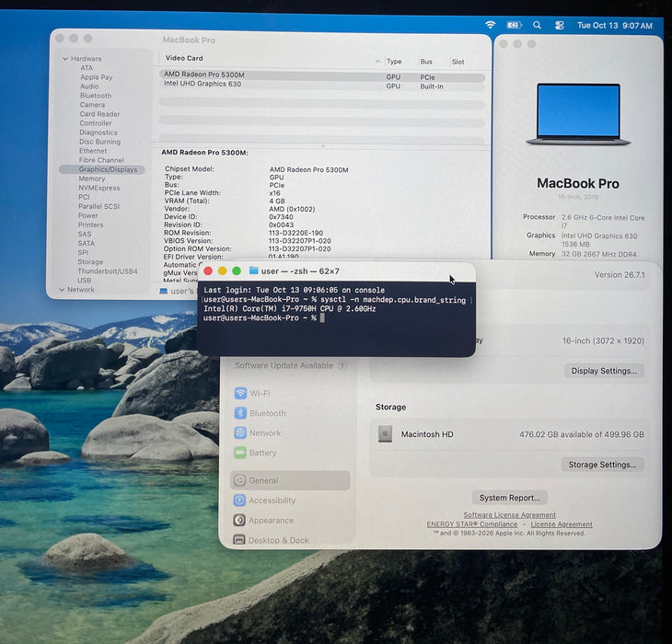Select Appearance icon in Settings sidebar

click(x=239, y=520)
